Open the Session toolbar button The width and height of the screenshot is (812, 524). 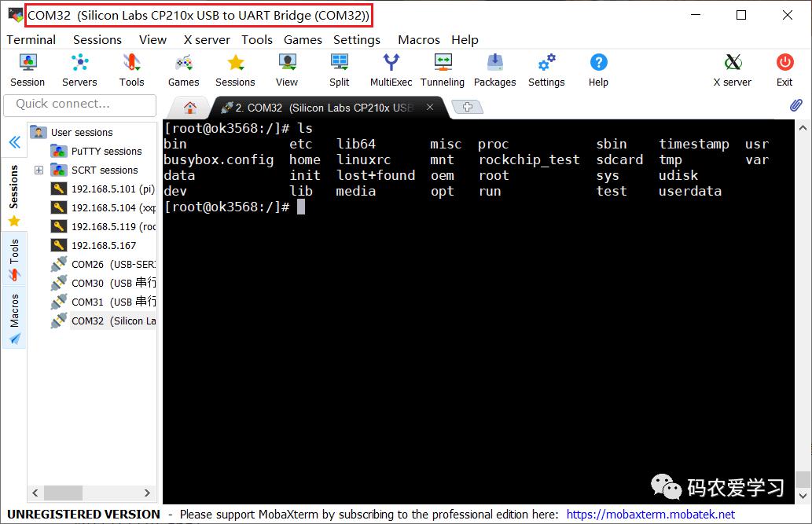[x=28, y=71]
